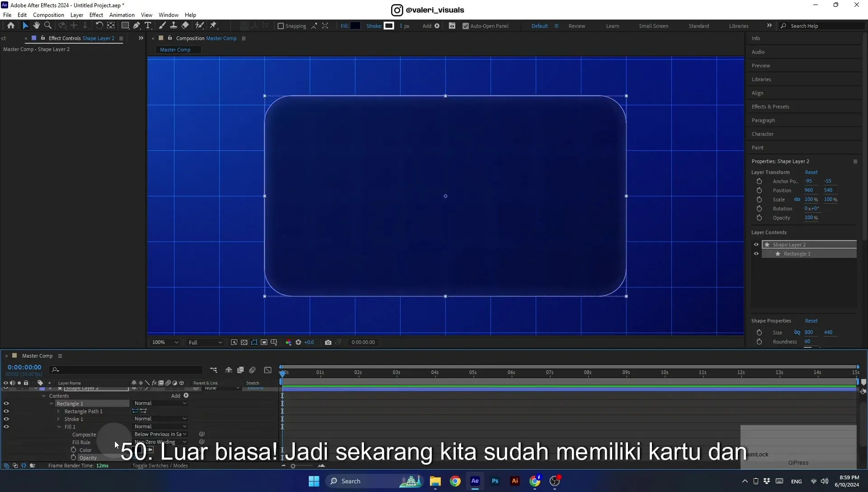Expand Rectangle Path 1 properties
The image size is (868, 492).
58,412
